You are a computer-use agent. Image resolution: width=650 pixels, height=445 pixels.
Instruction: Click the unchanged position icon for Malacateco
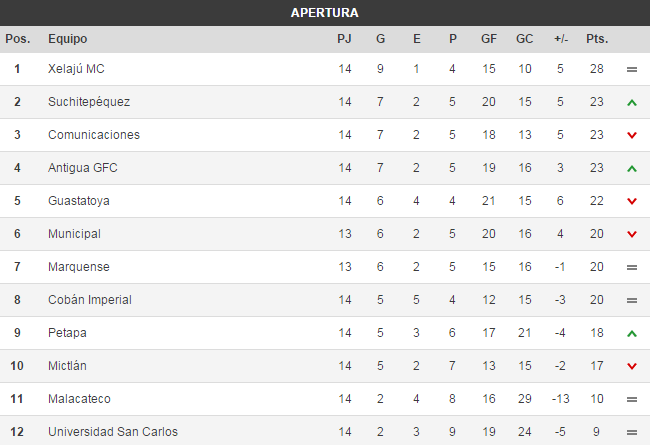pos(631,400)
